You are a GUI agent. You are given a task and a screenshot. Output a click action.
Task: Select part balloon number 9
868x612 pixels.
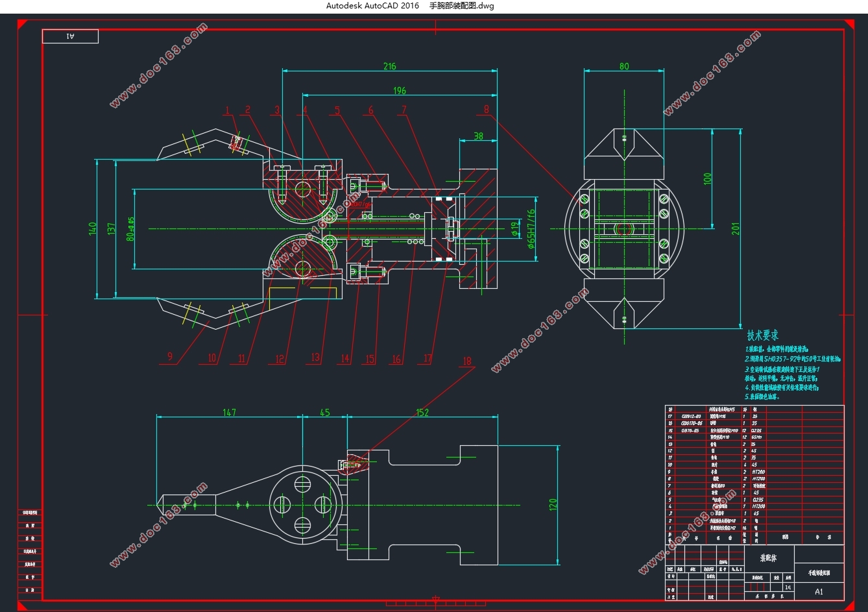[170, 356]
